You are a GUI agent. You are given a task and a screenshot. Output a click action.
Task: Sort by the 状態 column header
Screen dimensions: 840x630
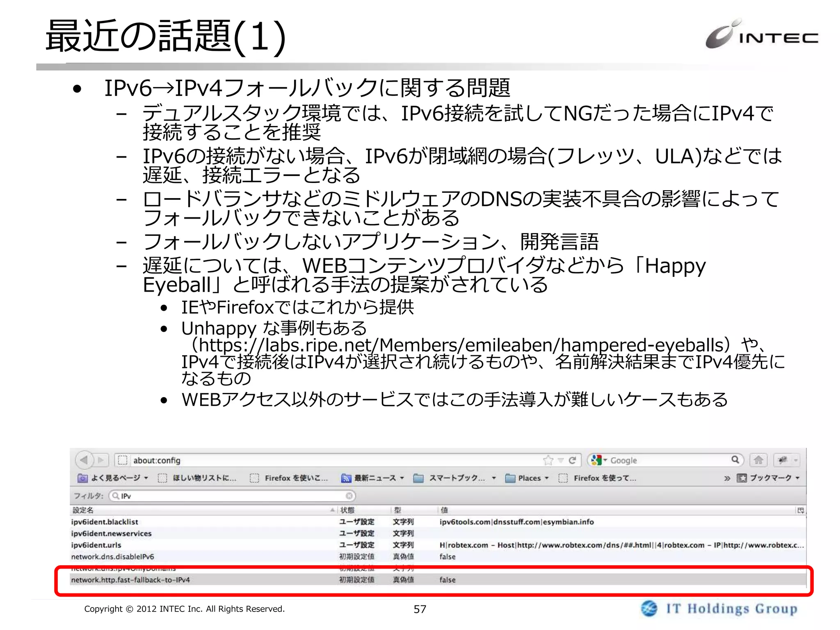(x=364, y=510)
